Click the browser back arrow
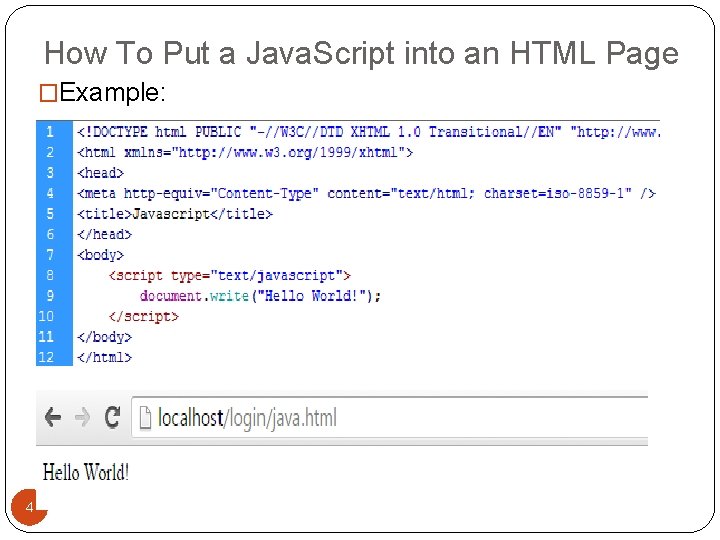This screenshot has height=540, width=720. [x=53, y=417]
